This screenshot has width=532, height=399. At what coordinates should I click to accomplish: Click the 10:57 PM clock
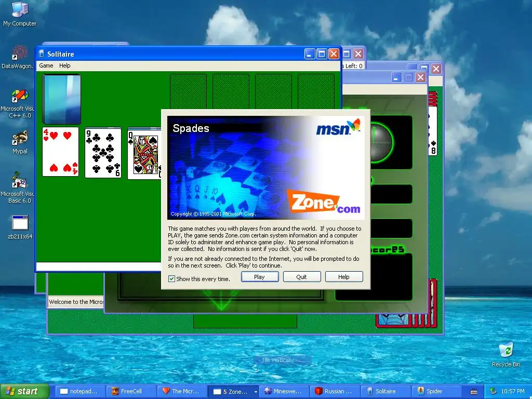click(x=513, y=391)
